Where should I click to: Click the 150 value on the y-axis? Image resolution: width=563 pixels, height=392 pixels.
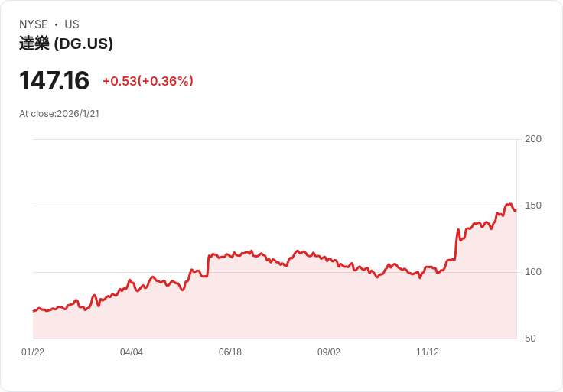533,206
